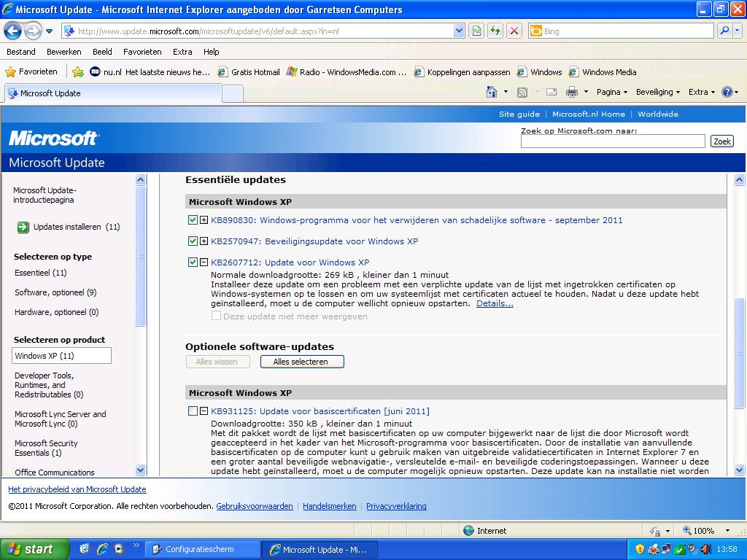Open a new blank tab
Image resolution: width=747 pixels, height=560 pixels.
pyautogui.click(x=233, y=94)
